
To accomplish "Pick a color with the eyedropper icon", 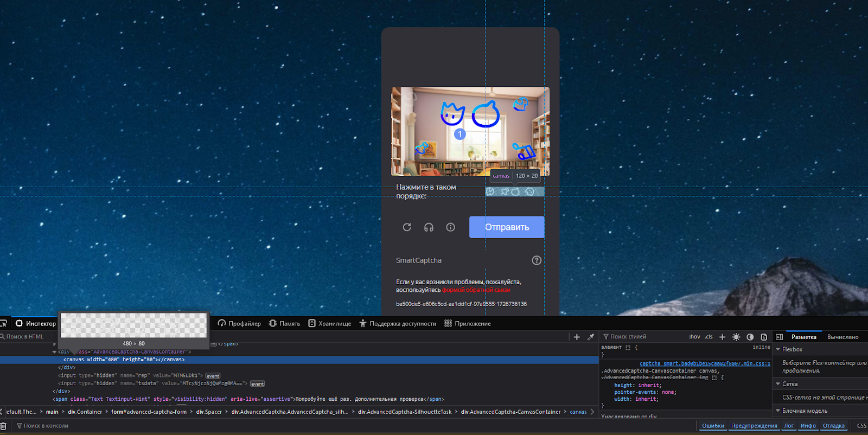I will point(591,337).
